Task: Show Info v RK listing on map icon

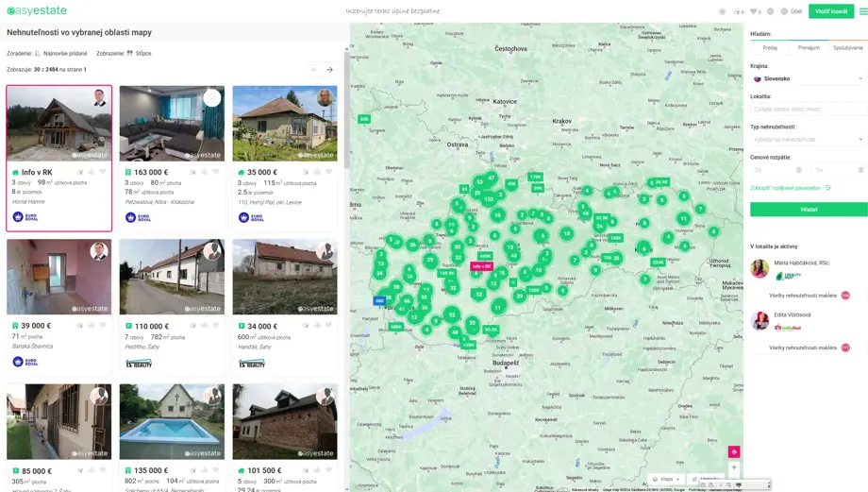Action: tap(80, 172)
